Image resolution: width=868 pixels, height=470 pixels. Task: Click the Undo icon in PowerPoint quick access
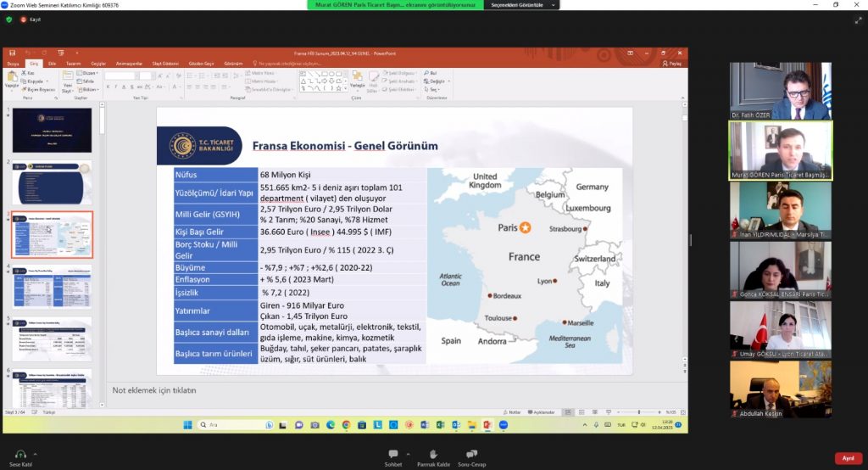coord(27,53)
